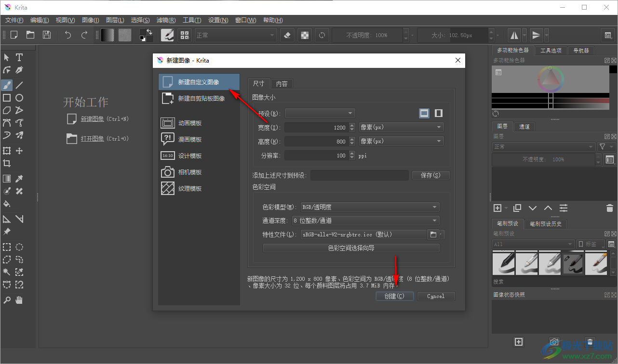Open channel depth 8 位整数/通道 dropdown
618x364 pixels.
[x=366, y=221]
